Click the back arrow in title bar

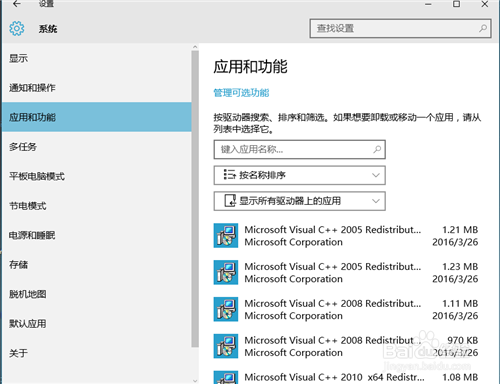17,4
